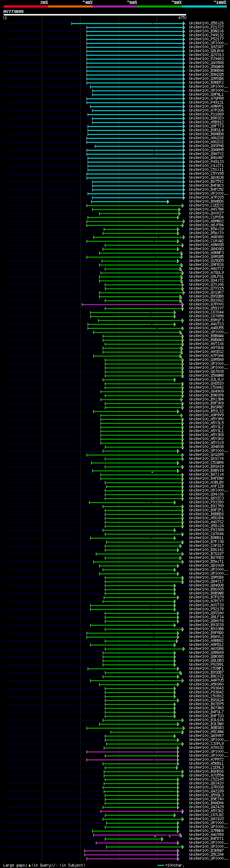This screenshot has height=868, width=230.
Task: Pick the UniRef100_P49131 entry
Action: tap(206, 103)
